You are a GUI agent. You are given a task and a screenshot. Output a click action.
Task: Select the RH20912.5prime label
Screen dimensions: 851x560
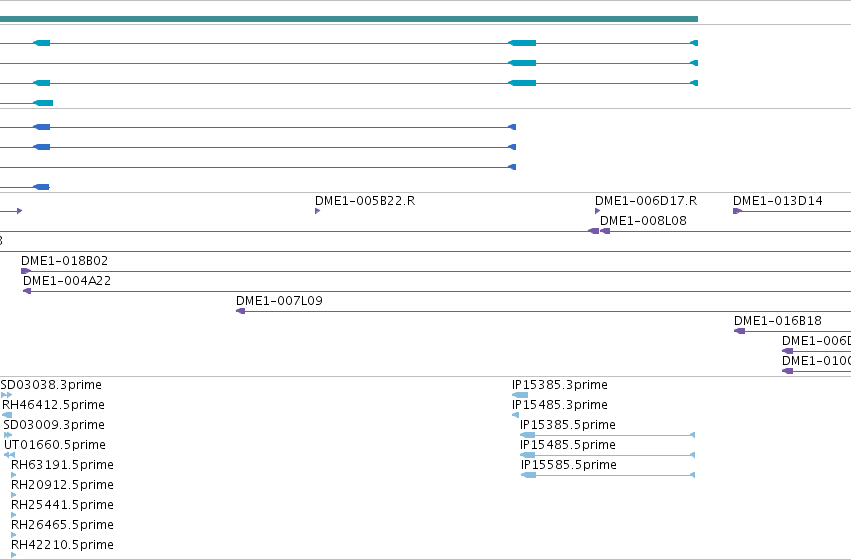(62, 485)
